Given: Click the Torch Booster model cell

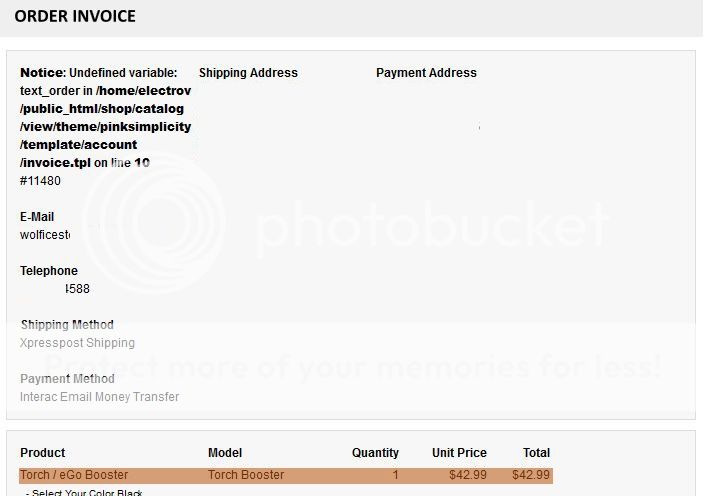Looking at the screenshot, I should (x=246, y=475).
